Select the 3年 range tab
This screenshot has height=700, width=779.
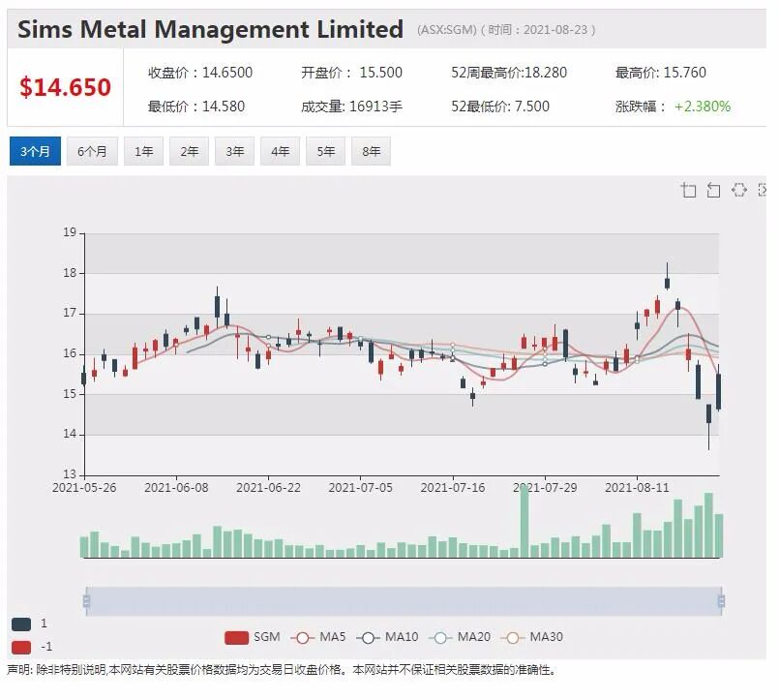coord(234,151)
